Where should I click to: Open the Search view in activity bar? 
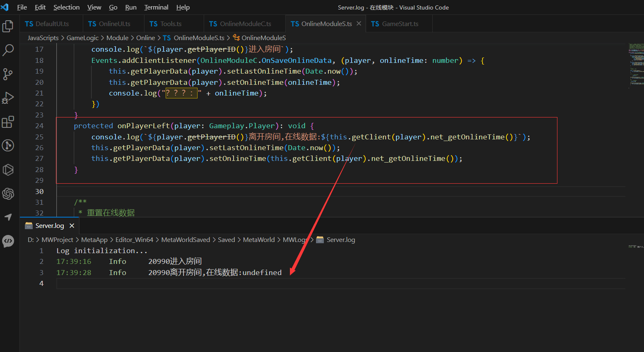point(8,50)
